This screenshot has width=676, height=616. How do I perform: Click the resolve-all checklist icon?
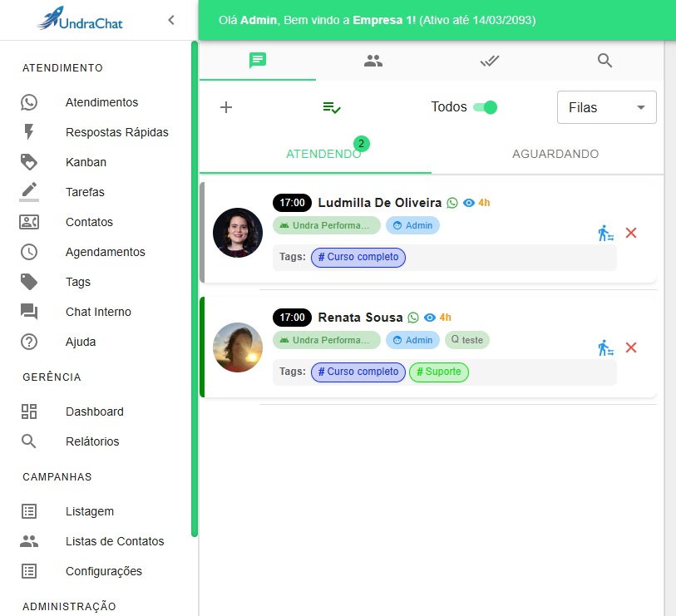332,107
